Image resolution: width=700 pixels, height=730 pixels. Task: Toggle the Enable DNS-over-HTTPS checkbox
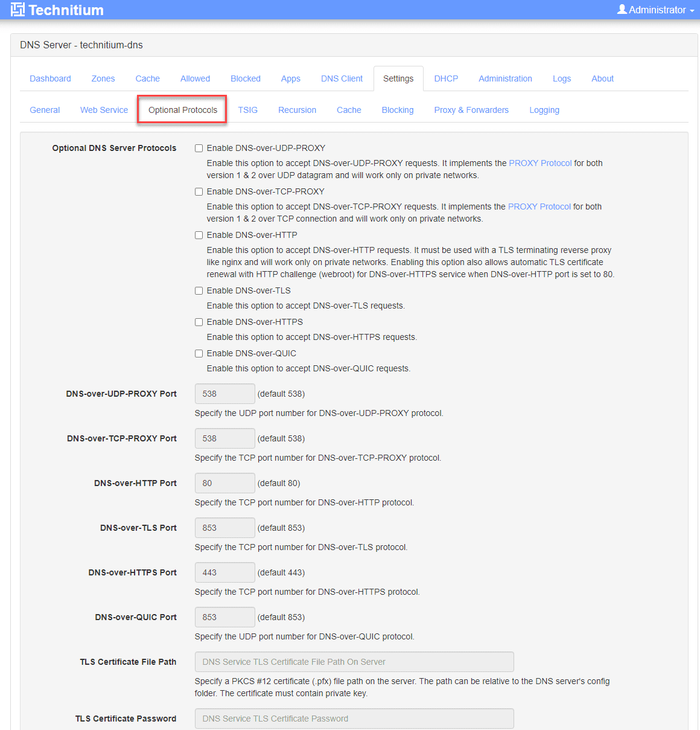pos(199,322)
